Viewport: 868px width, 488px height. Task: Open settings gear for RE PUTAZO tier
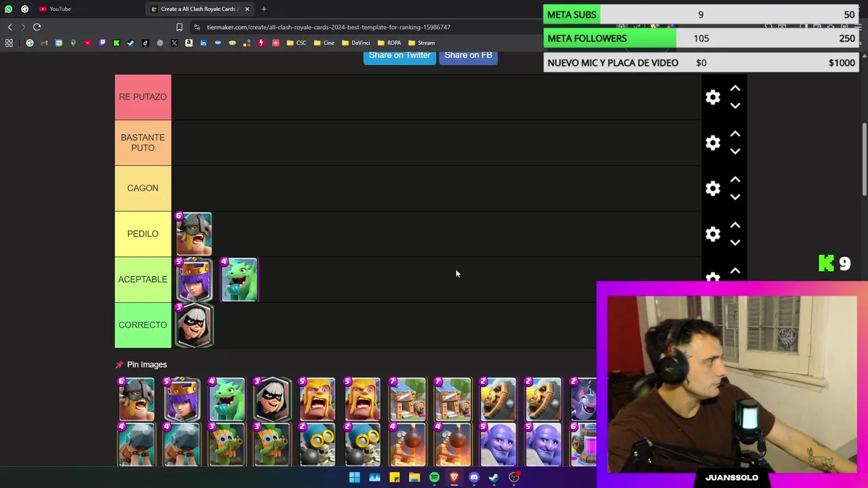pos(713,97)
